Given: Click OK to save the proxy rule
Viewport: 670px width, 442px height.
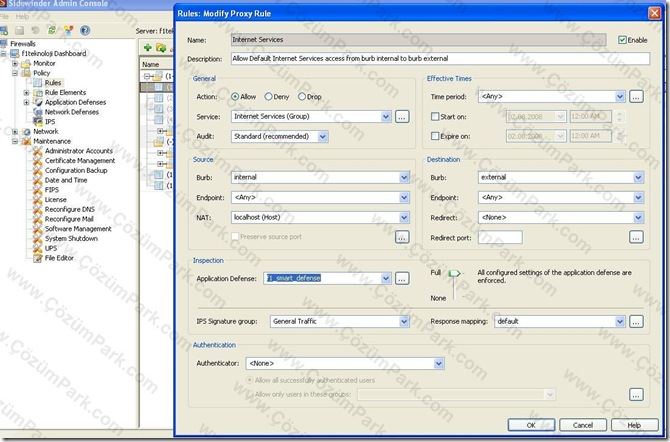Looking at the screenshot, I should 531,425.
